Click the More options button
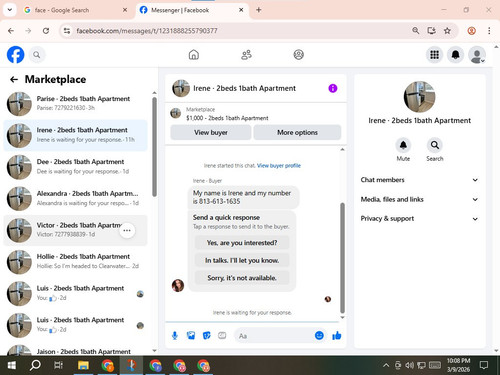500x375 pixels. 297,132
